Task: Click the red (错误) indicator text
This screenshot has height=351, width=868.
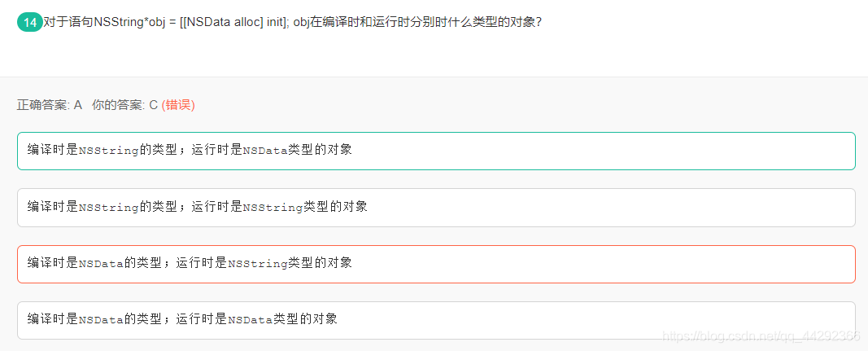Action: coord(178,105)
